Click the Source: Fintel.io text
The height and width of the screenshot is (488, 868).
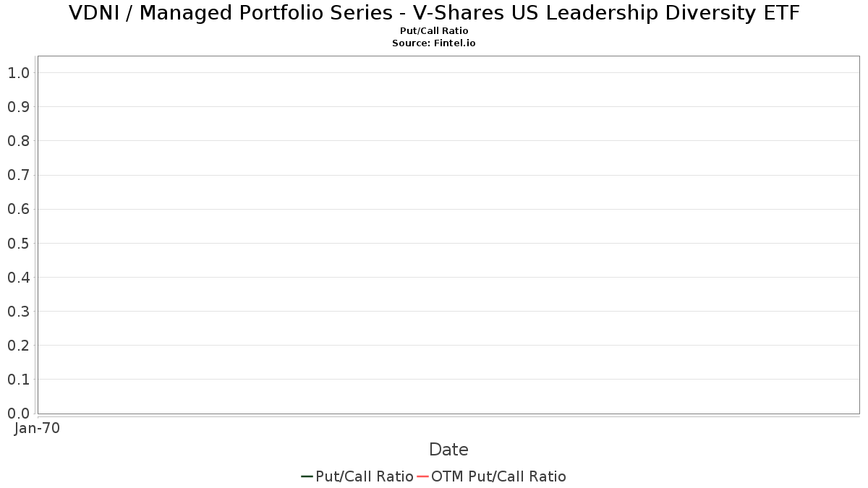pyautogui.click(x=434, y=43)
